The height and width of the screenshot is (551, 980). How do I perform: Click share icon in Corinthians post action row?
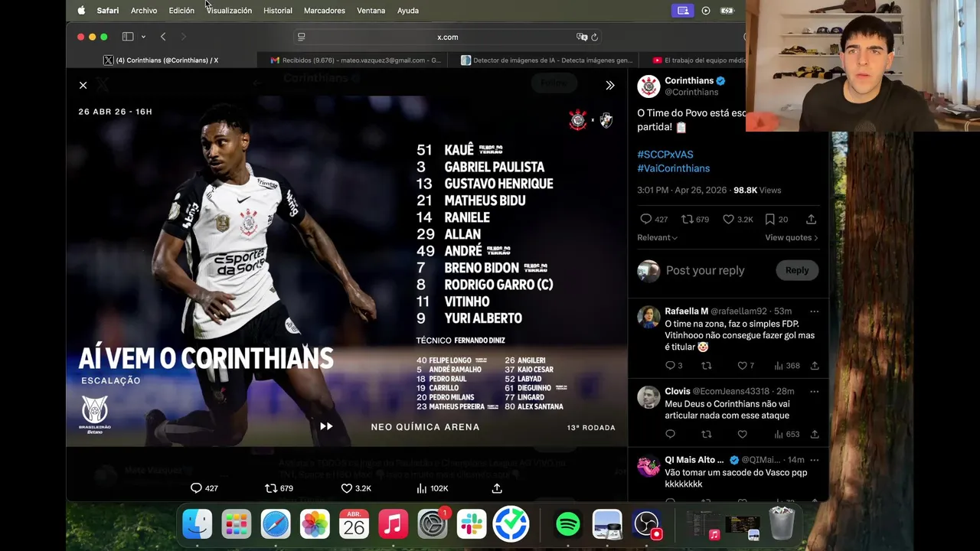tap(811, 219)
